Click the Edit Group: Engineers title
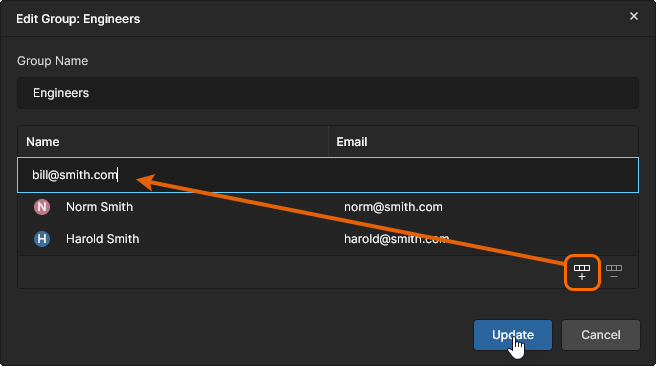This screenshot has height=366, width=656. click(x=78, y=19)
